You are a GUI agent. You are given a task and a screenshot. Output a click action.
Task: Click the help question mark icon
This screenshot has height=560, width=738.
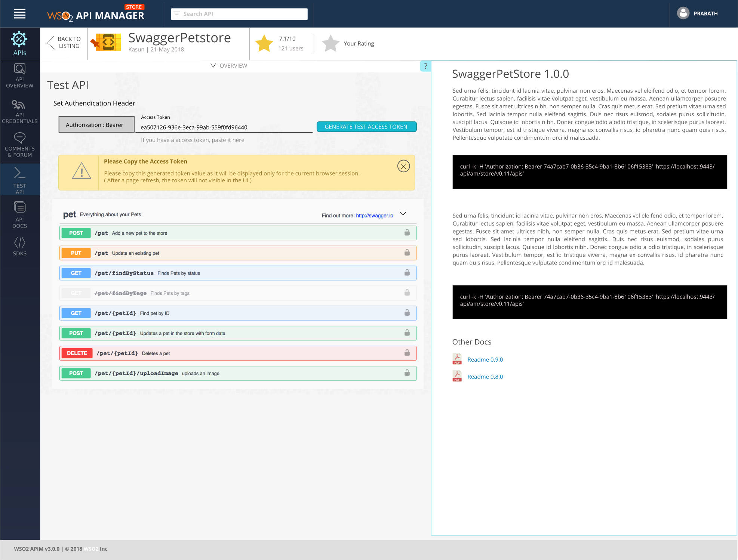[x=425, y=66]
